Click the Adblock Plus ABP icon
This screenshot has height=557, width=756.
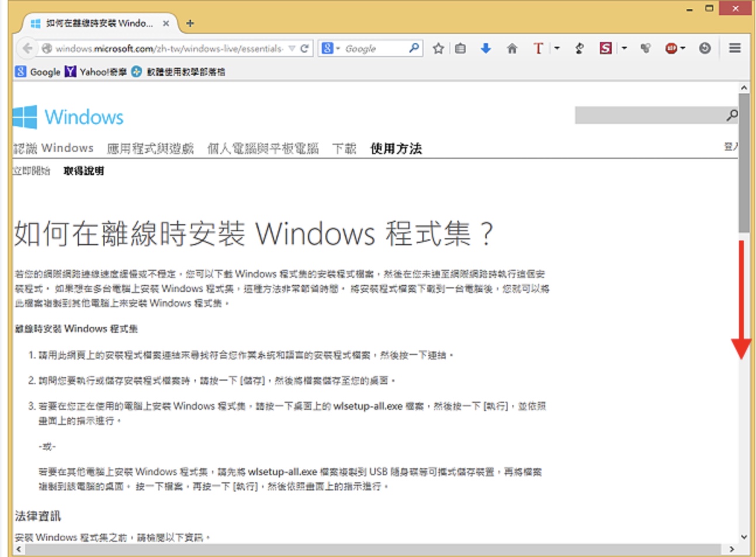671,48
